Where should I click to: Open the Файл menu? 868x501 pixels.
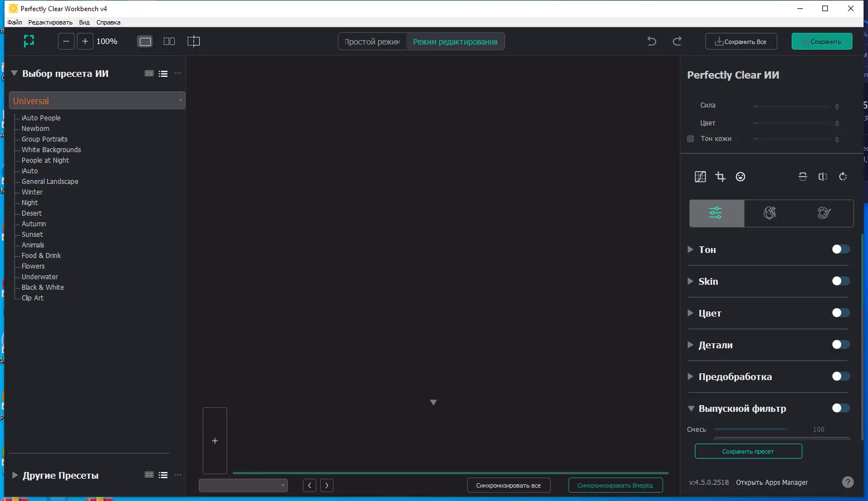click(x=14, y=22)
